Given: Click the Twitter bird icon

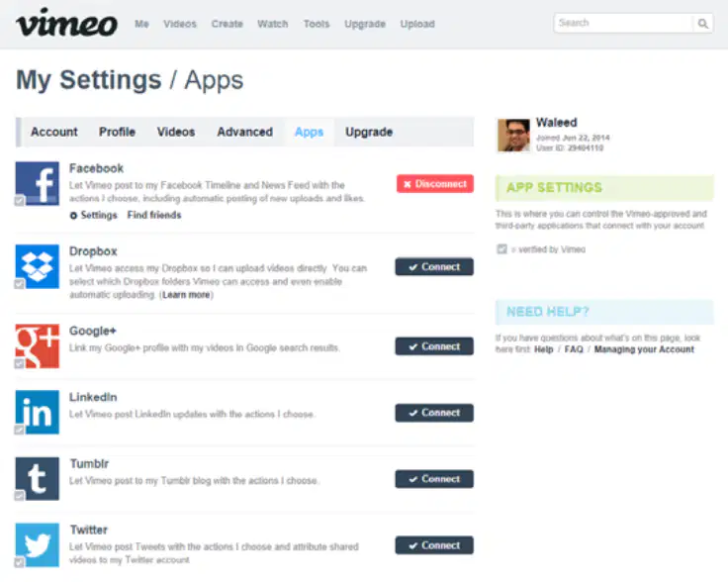Looking at the screenshot, I should (x=38, y=544).
